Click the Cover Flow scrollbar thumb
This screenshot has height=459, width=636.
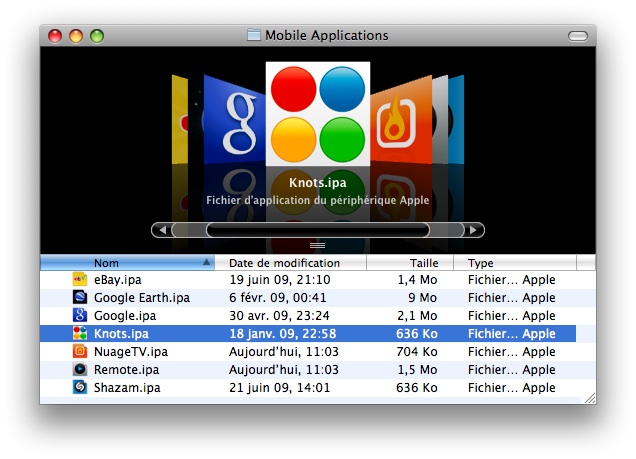318,230
